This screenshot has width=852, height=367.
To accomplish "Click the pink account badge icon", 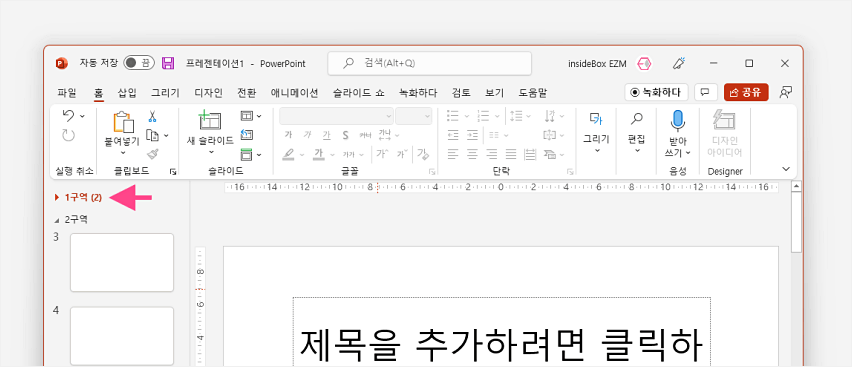I will coord(644,64).
